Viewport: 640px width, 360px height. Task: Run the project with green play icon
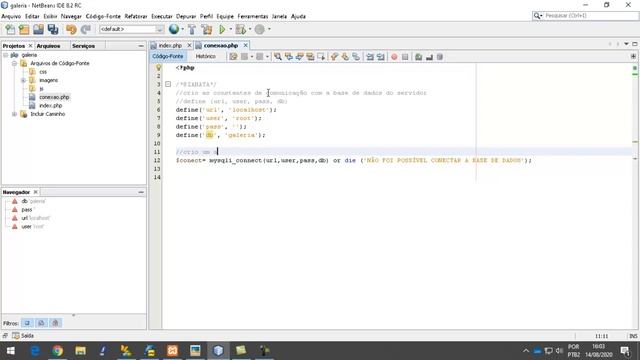click(222, 29)
